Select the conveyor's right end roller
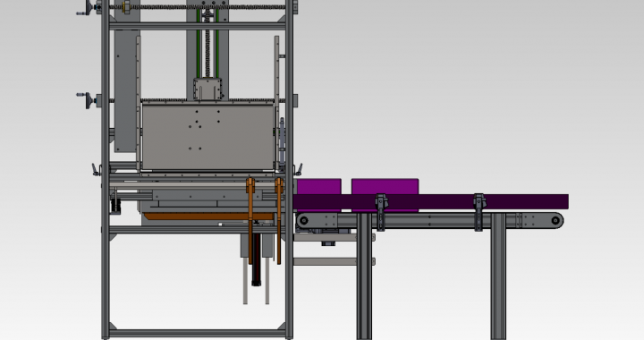 555,220
